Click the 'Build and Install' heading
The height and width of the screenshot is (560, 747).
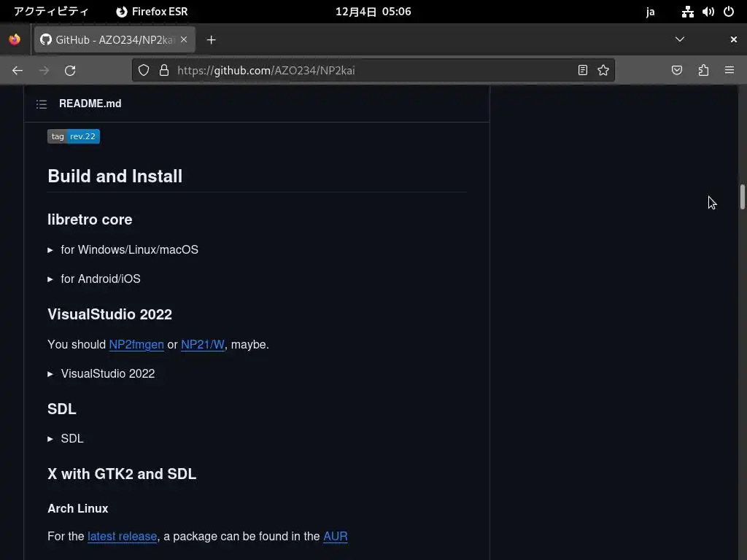click(x=115, y=176)
